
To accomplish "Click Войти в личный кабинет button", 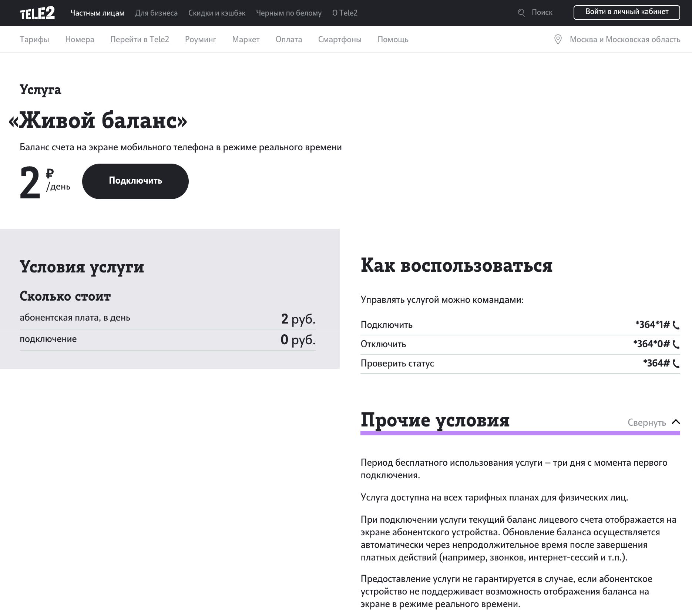I will 627,12.
